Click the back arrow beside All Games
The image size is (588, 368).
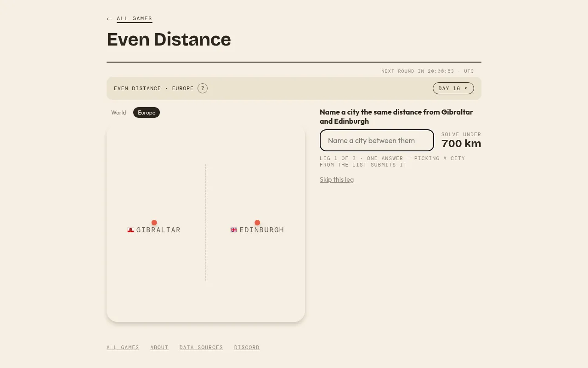pyautogui.click(x=109, y=19)
